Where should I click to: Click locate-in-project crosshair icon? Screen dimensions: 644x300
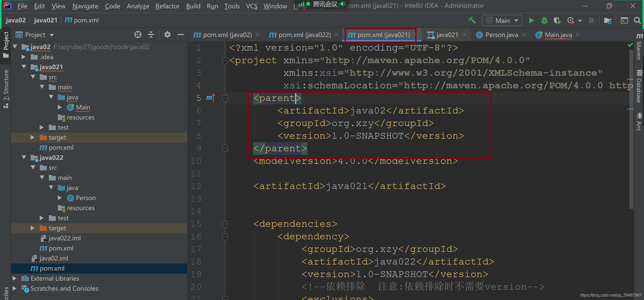coord(138,35)
